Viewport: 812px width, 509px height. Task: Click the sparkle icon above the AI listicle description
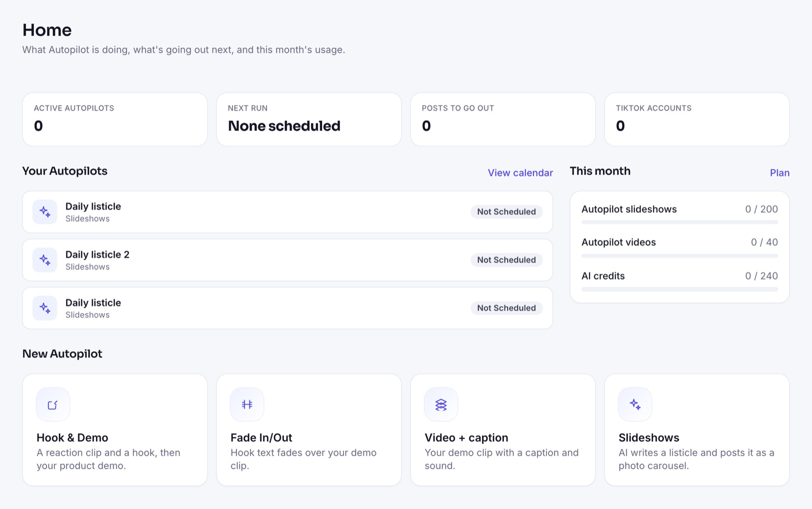pos(635,404)
